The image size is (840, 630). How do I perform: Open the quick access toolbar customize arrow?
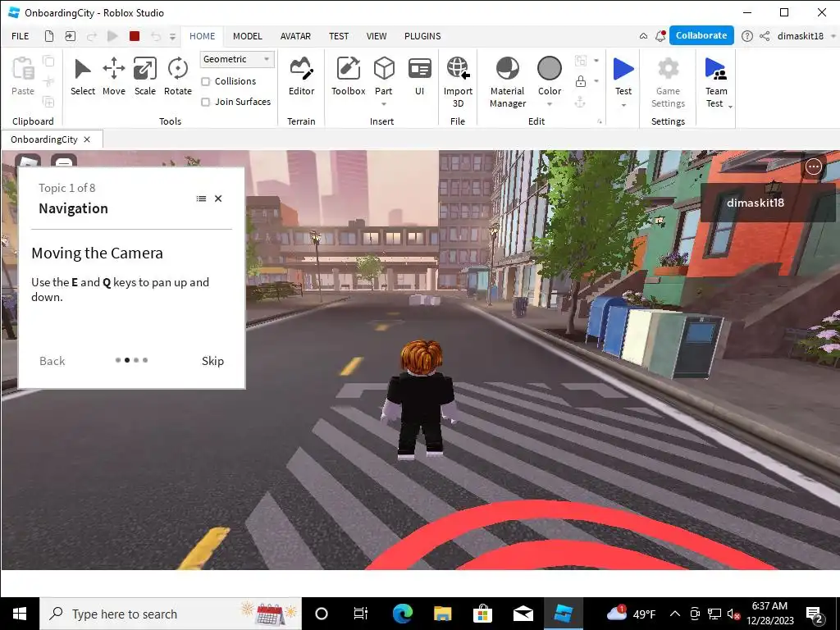(172, 36)
